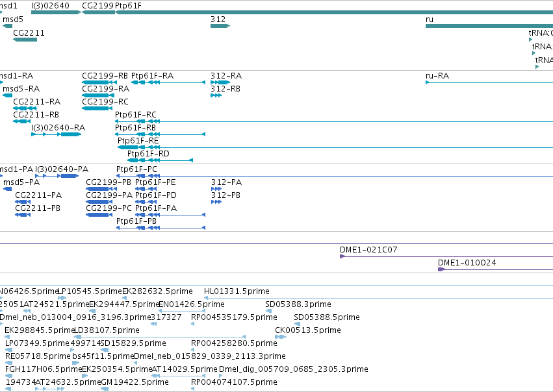This screenshot has width=553, height=392.
Task: Click the 312 gene bar glyph
Action: click(x=220, y=26)
